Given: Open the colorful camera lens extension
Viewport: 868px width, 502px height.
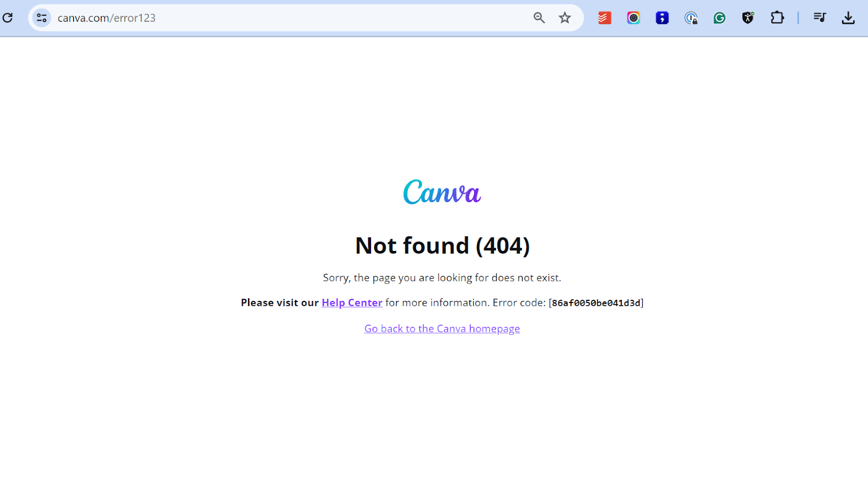Looking at the screenshot, I should [633, 18].
